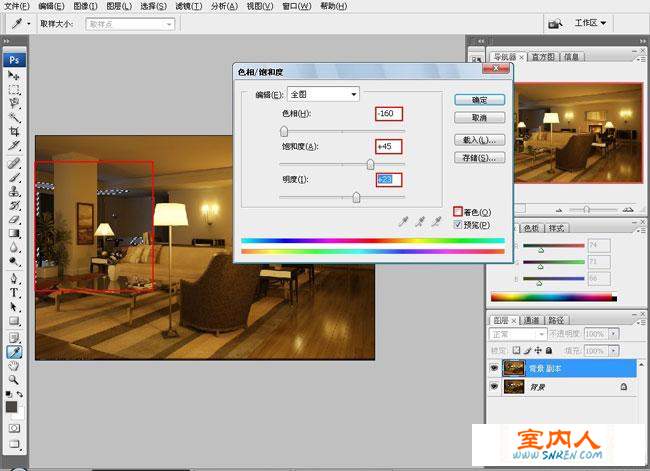Swap foreground and background colors

pyautogui.click(x=19, y=394)
